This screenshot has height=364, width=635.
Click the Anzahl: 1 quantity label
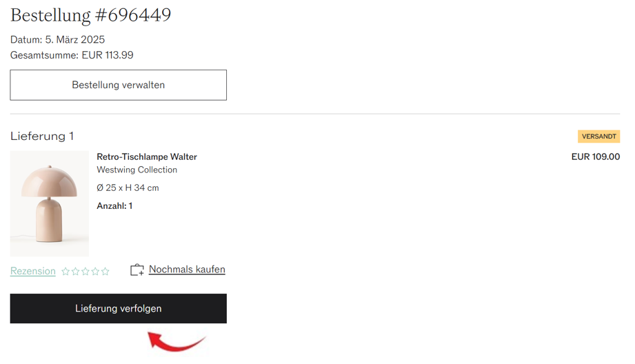click(x=114, y=205)
